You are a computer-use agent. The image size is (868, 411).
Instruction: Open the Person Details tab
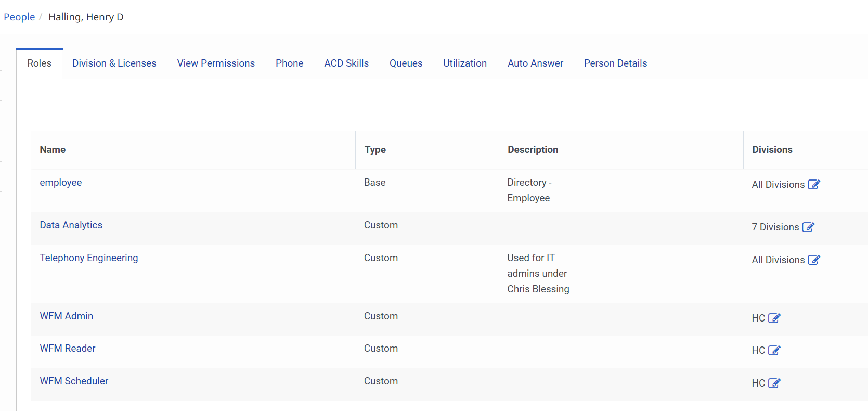[x=615, y=63]
